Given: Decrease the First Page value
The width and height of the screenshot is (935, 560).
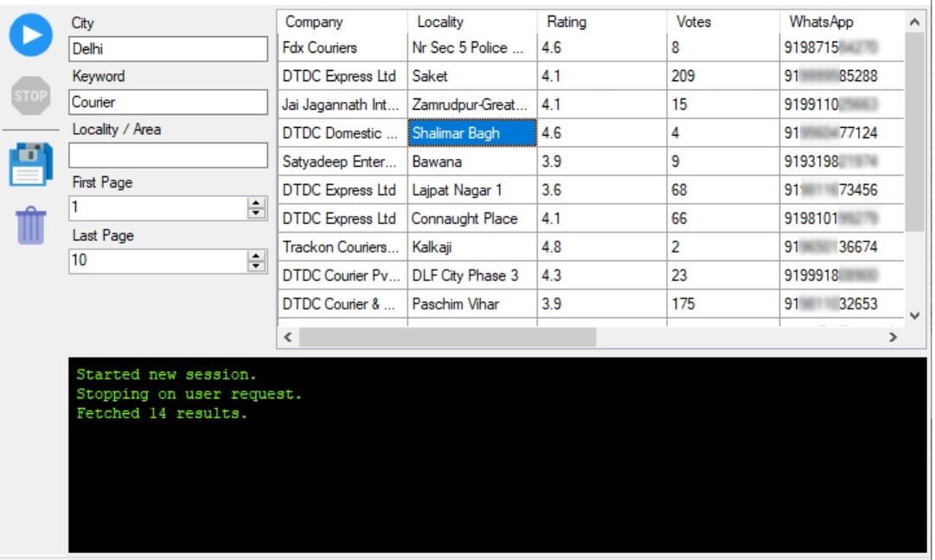Looking at the screenshot, I should [256, 213].
